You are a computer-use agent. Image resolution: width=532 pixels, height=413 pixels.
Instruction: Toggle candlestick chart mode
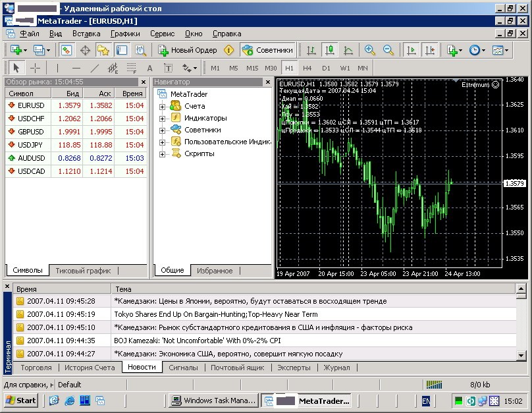[x=329, y=50]
